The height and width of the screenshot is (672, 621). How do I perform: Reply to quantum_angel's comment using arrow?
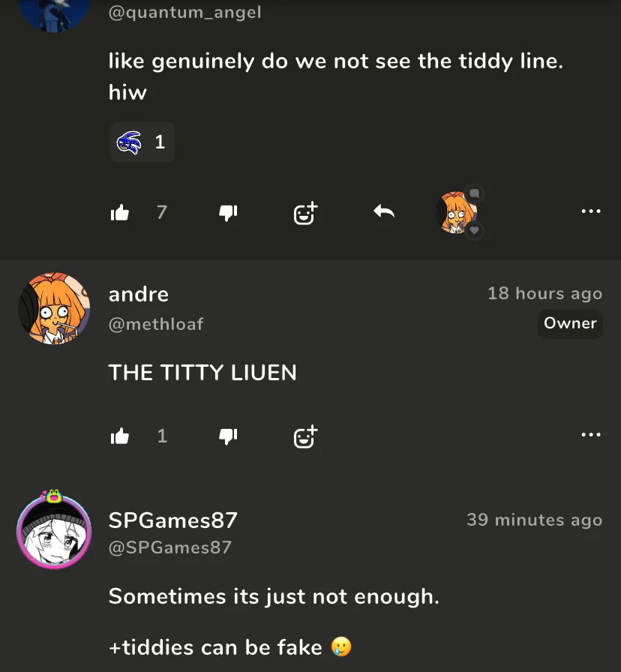tap(384, 211)
